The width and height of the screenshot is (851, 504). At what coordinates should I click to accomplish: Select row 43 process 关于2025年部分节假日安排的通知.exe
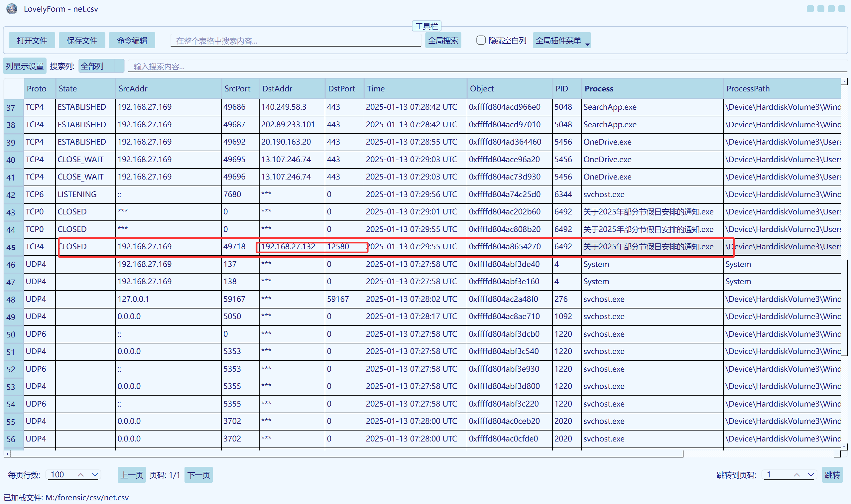[652, 212]
